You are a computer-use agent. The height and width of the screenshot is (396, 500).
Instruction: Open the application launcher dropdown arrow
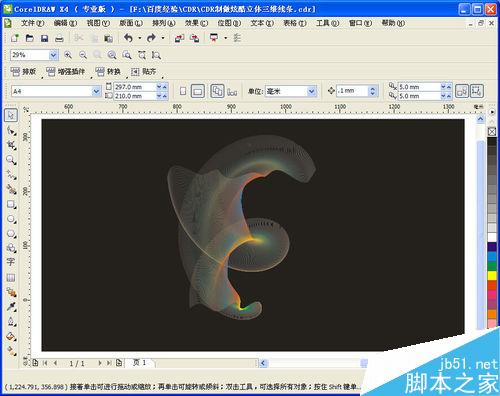(x=226, y=38)
